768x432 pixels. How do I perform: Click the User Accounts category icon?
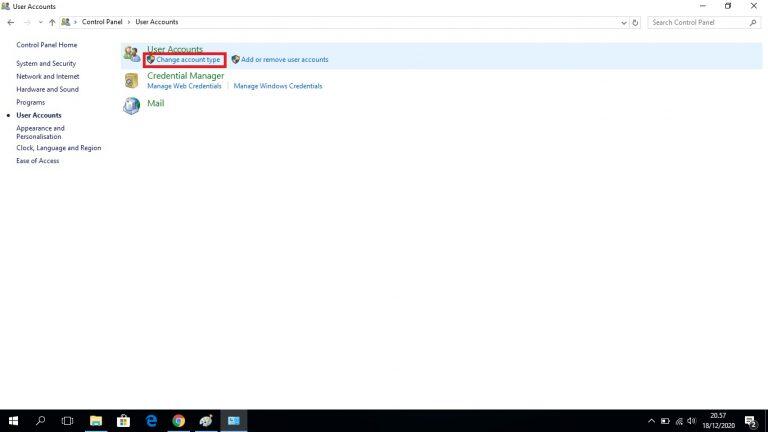click(x=131, y=54)
